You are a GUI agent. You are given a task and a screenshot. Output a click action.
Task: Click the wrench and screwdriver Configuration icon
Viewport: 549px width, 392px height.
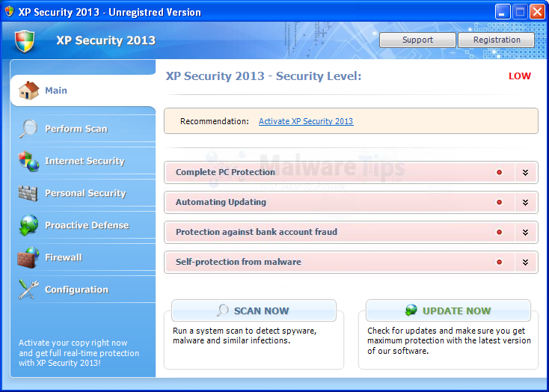pos(28,290)
